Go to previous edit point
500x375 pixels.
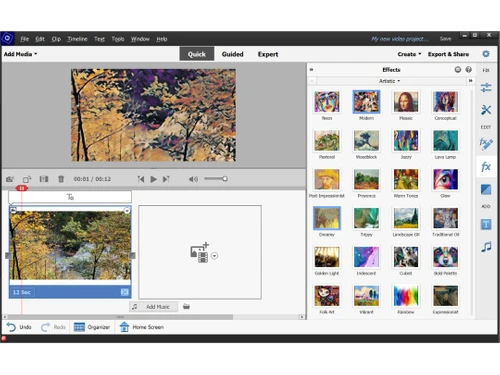pos(141,179)
